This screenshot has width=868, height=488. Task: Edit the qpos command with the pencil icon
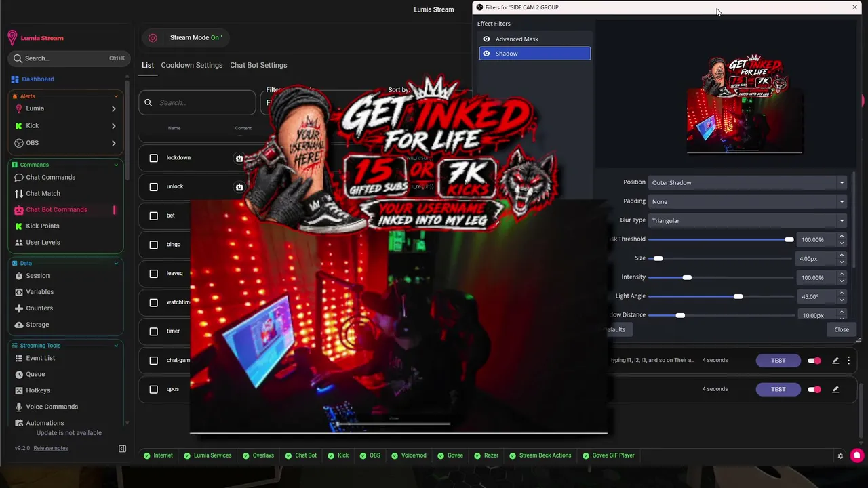835,390
